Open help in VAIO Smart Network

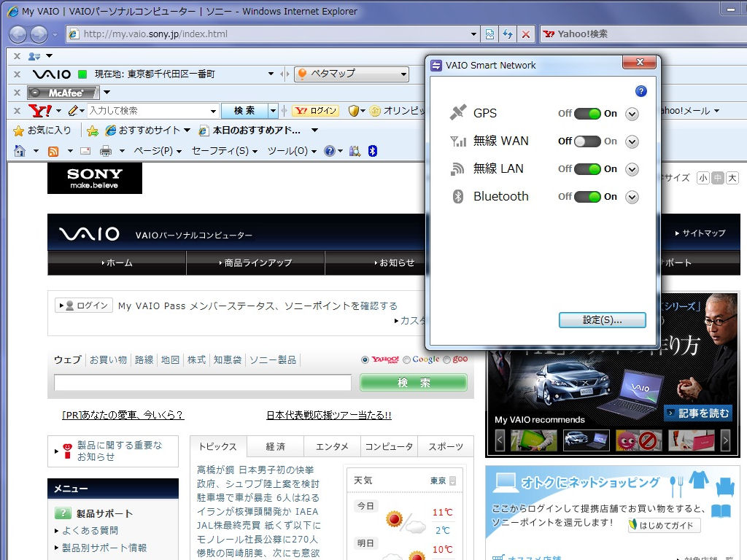(640, 91)
